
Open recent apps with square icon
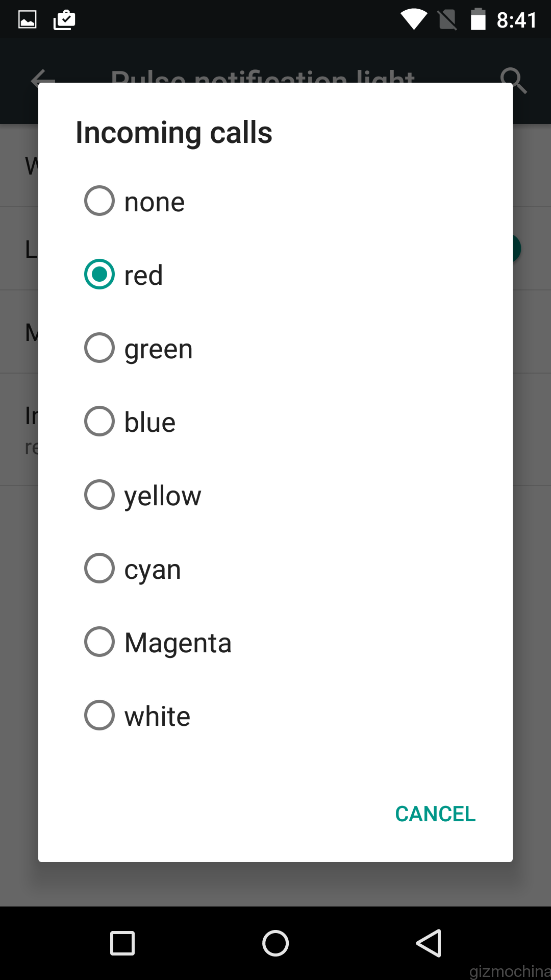[x=122, y=943]
